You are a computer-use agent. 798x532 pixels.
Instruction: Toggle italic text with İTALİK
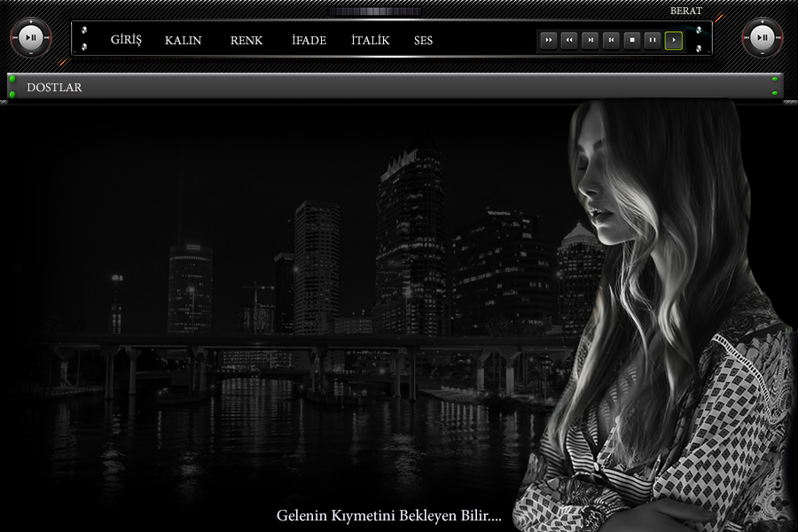[x=370, y=41]
